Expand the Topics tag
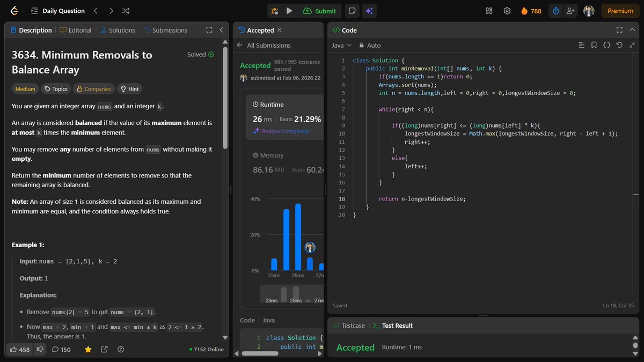 [56, 89]
